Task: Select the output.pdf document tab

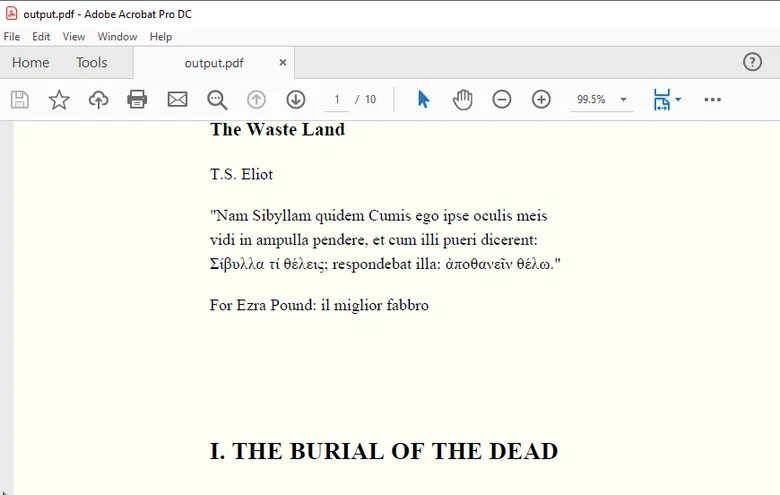Action: coord(214,63)
